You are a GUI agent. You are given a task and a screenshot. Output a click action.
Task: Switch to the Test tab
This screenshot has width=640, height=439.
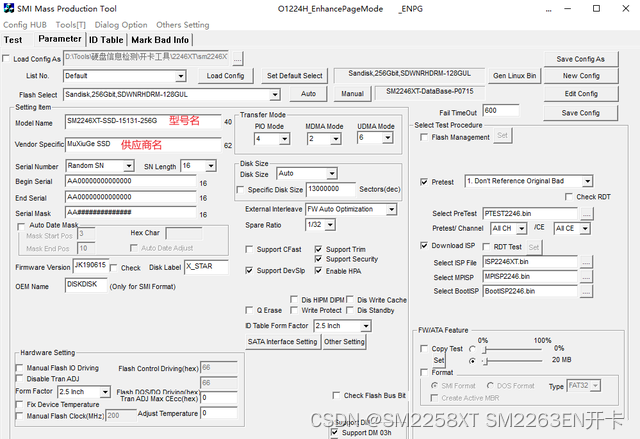coord(13,40)
